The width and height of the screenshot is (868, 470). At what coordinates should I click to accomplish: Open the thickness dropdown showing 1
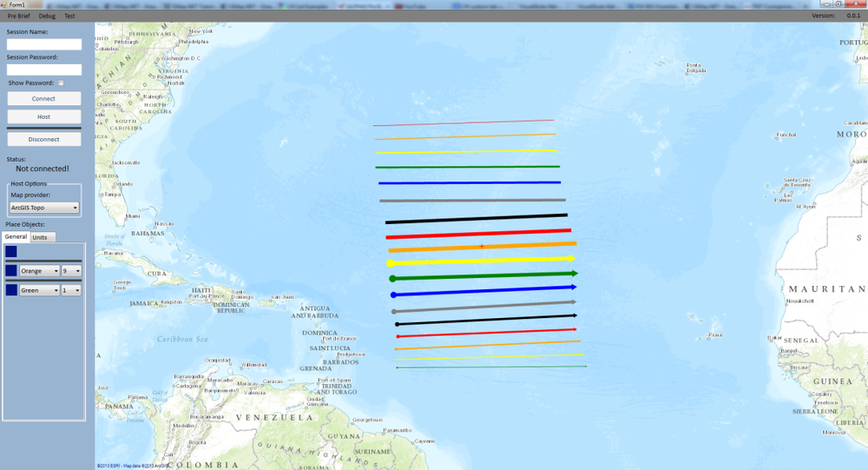coord(71,290)
